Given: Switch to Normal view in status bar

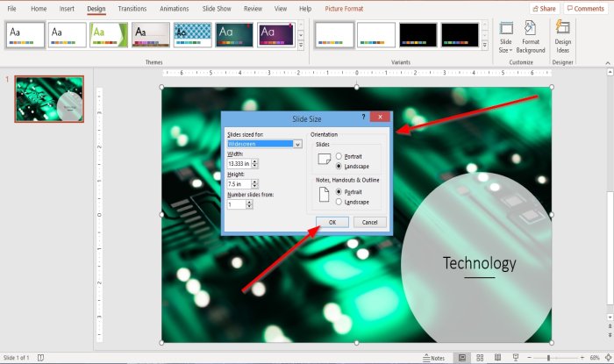Looking at the screenshot, I should coord(462,358).
